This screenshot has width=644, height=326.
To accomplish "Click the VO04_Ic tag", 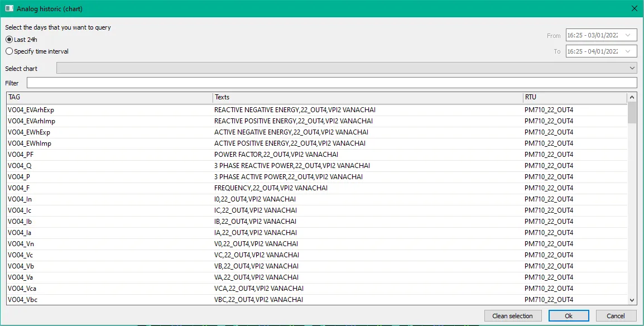I will click(x=317, y=210).
